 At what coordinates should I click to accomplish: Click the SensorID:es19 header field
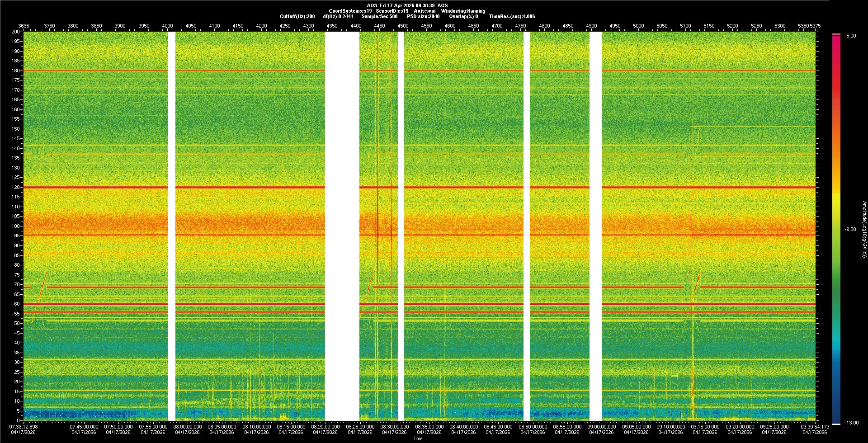pyautogui.click(x=392, y=11)
